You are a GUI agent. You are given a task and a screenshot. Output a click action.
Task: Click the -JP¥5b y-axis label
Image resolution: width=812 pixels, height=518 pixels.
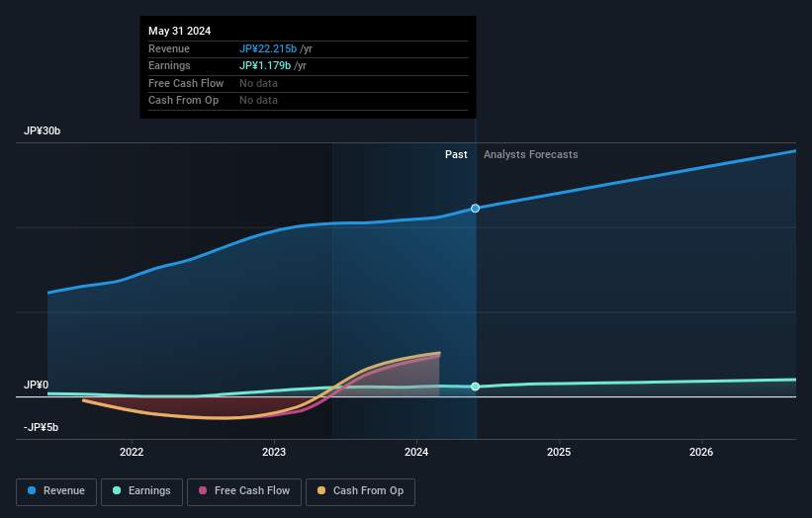pyautogui.click(x=41, y=427)
